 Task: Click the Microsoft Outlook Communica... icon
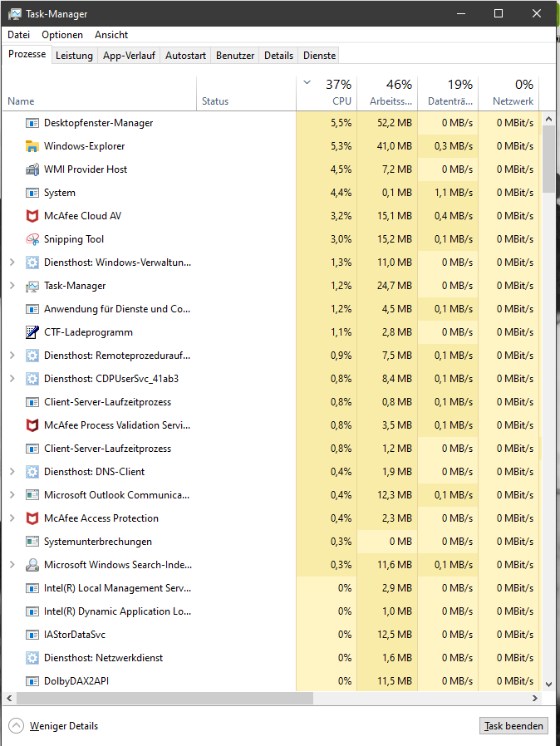click(32, 495)
